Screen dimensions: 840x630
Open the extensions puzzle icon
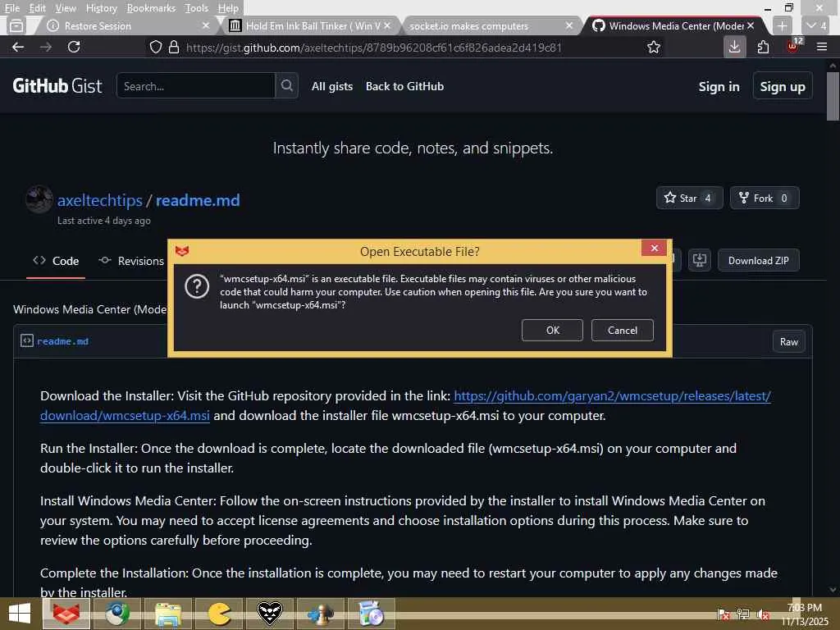click(764, 47)
